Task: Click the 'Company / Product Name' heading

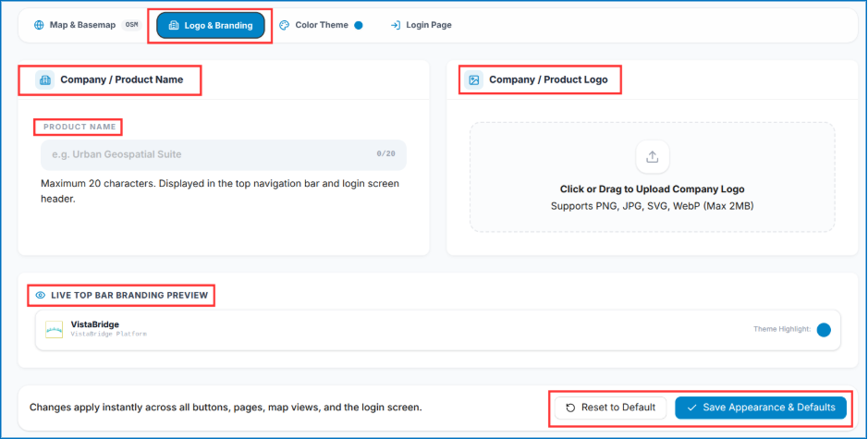Action: pos(122,79)
